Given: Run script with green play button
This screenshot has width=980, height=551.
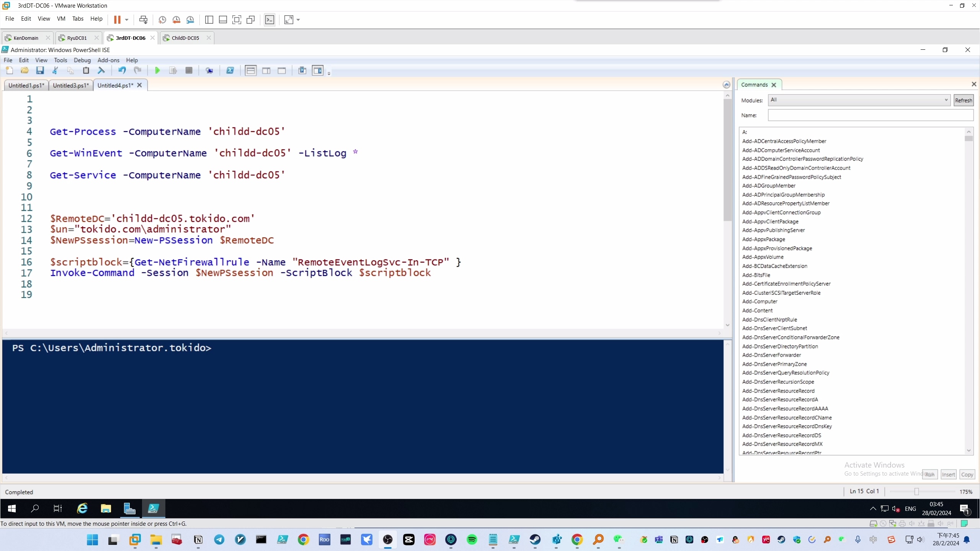Looking at the screenshot, I should [x=157, y=70].
